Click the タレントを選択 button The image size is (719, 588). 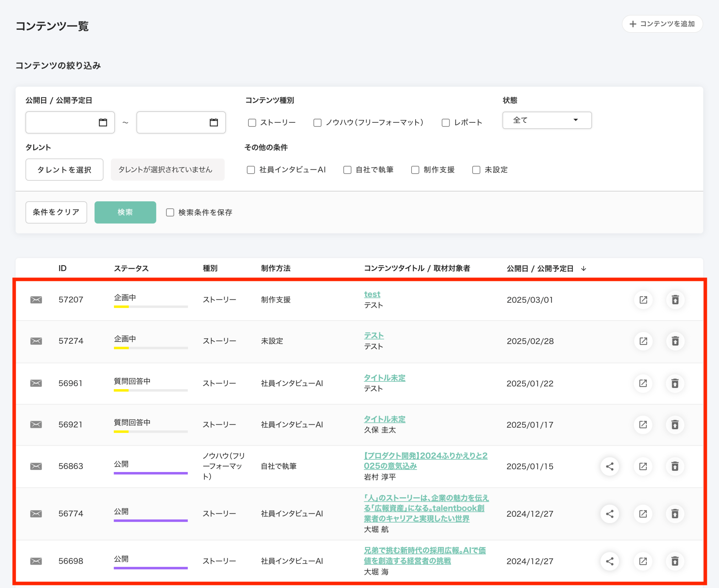point(64,170)
